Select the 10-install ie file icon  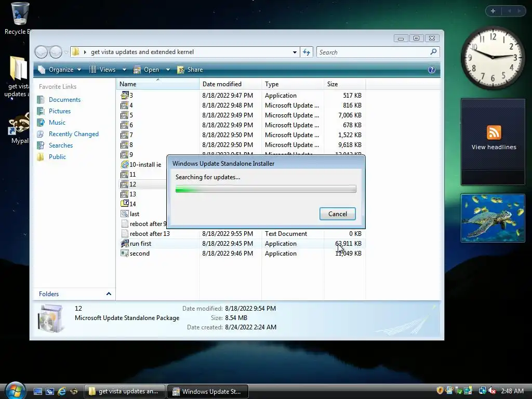pos(125,164)
